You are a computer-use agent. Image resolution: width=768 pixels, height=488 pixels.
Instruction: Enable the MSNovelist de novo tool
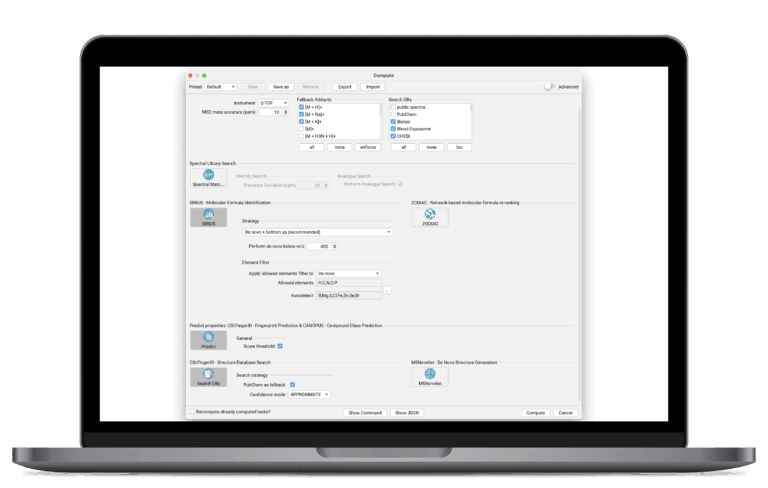point(430,377)
